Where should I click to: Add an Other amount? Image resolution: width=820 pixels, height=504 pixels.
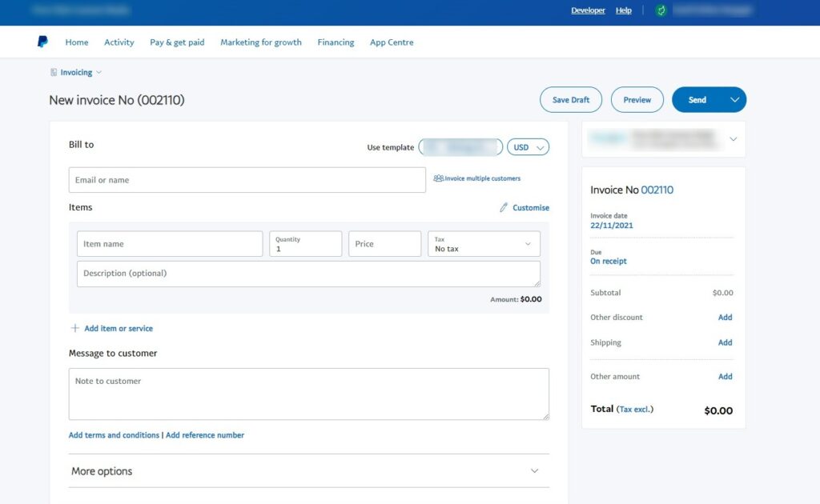point(725,376)
